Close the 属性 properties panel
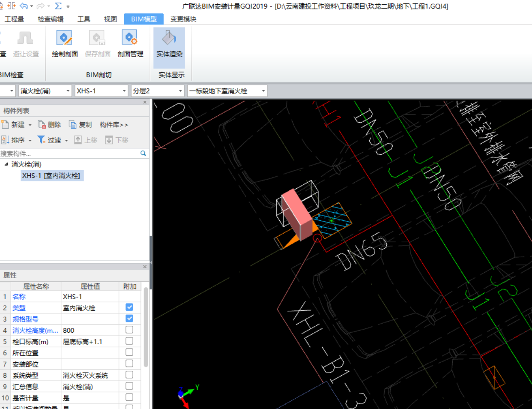Image resolution: width=532 pixels, height=409 pixels. [x=145, y=267]
